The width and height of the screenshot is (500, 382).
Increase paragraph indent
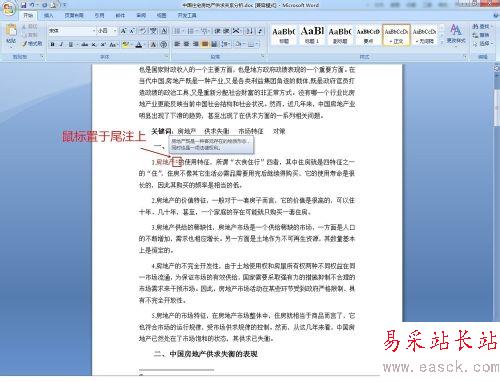(x=226, y=31)
